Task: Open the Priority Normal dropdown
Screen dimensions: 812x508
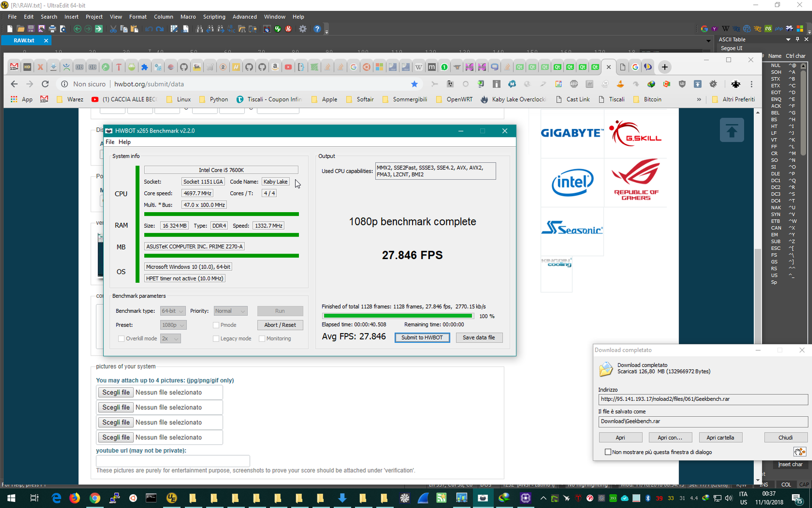Action: click(x=230, y=311)
